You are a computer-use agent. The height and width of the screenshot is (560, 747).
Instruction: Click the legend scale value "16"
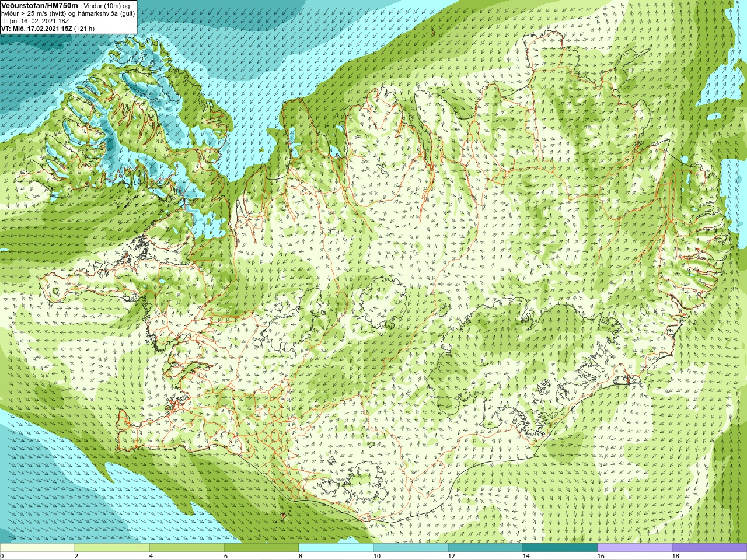point(601,556)
